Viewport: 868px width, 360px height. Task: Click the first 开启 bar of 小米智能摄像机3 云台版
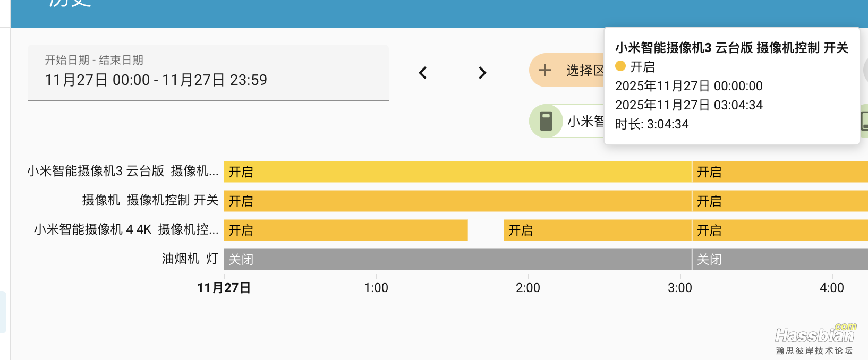[457, 172]
